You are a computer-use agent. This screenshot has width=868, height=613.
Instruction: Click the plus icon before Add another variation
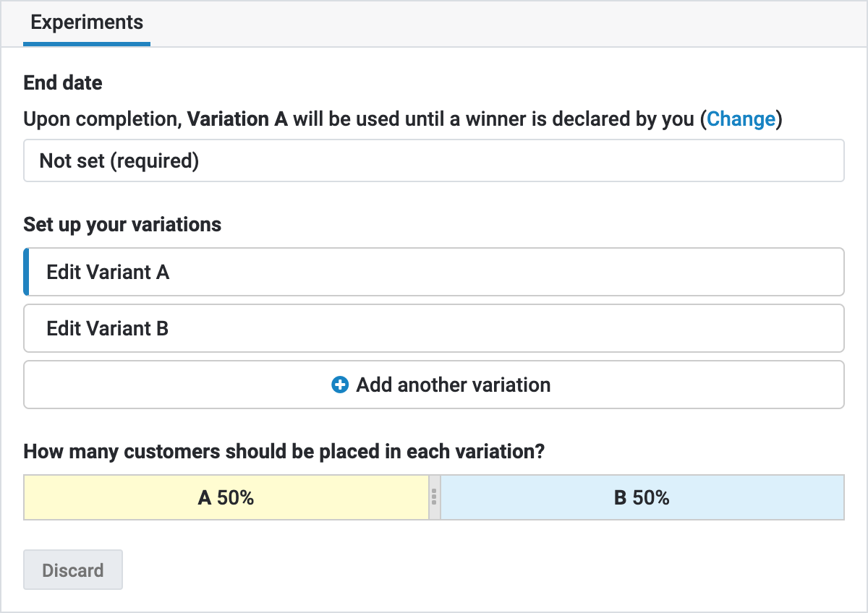[x=340, y=385]
